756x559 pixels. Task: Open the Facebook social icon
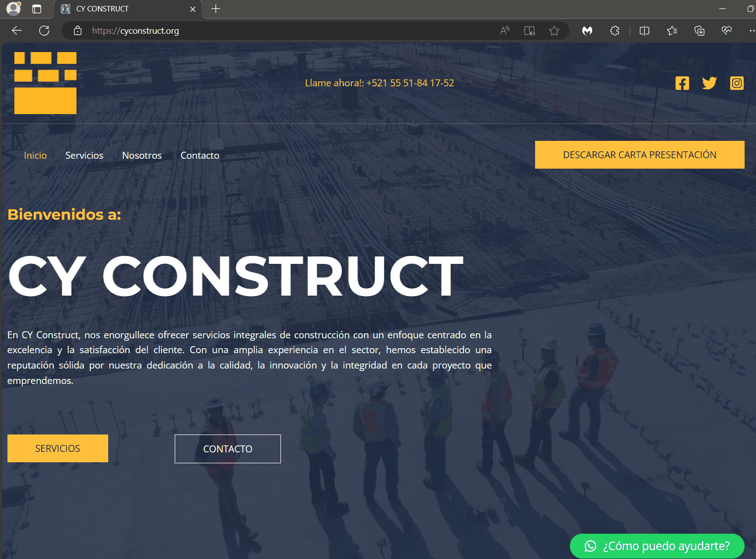[x=682, y=83]
